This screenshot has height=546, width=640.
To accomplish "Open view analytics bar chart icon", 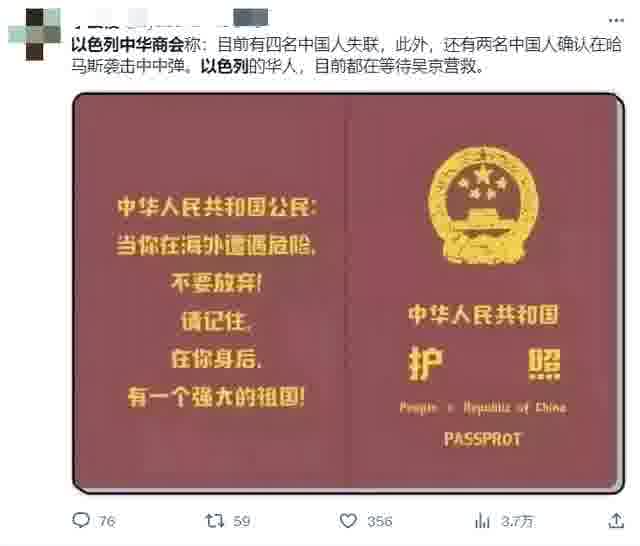I will pos(482,521).
